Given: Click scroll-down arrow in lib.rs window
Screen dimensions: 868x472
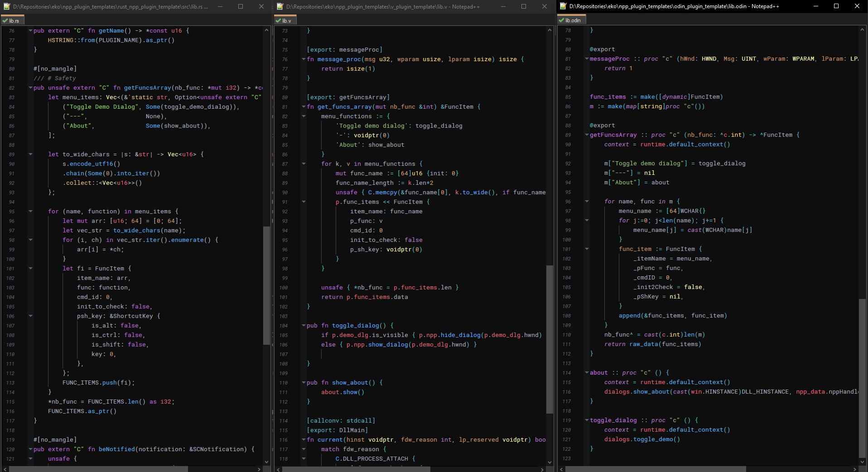Looking at the screenshot, I should click(266, 462).
